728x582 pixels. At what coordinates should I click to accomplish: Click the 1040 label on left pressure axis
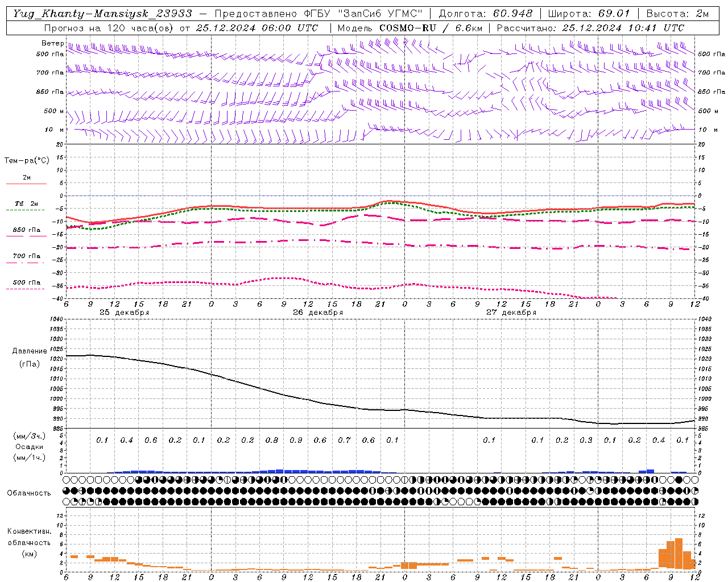point(56,319)
